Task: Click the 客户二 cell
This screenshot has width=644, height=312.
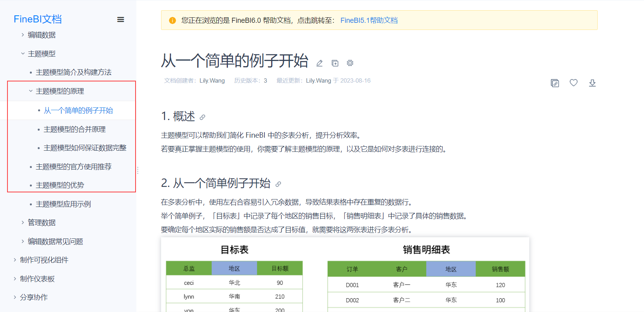Action: [402, 300]
